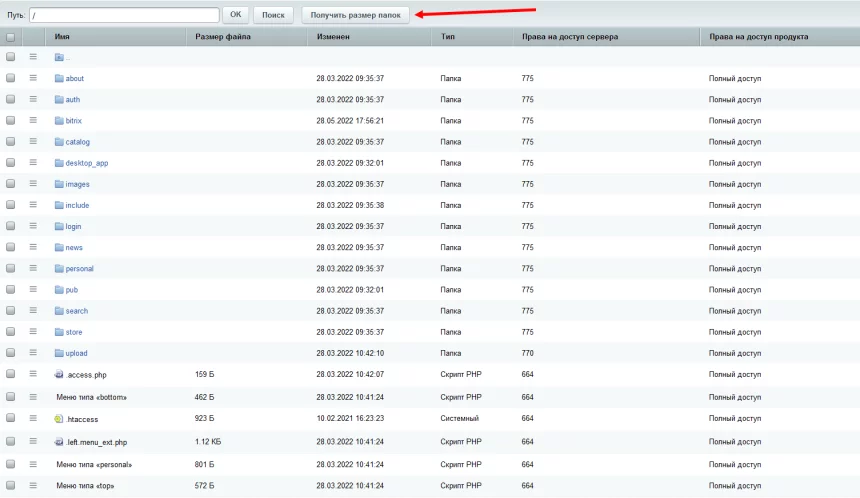
Task: Expand the row actions menu for .htaccess
Action: pos(33,418)
